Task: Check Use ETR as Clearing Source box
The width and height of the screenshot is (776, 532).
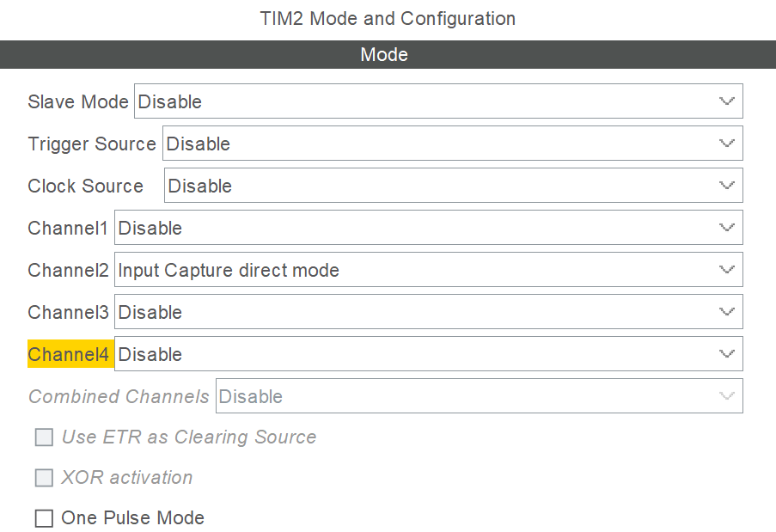Action: click(x=44, y=437)
